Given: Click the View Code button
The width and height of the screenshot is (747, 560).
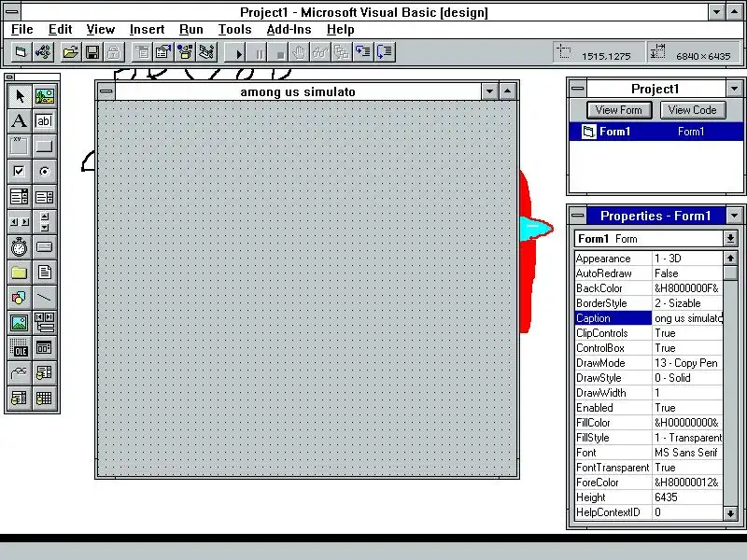Looking at the screenshot, I should (692, 110).
